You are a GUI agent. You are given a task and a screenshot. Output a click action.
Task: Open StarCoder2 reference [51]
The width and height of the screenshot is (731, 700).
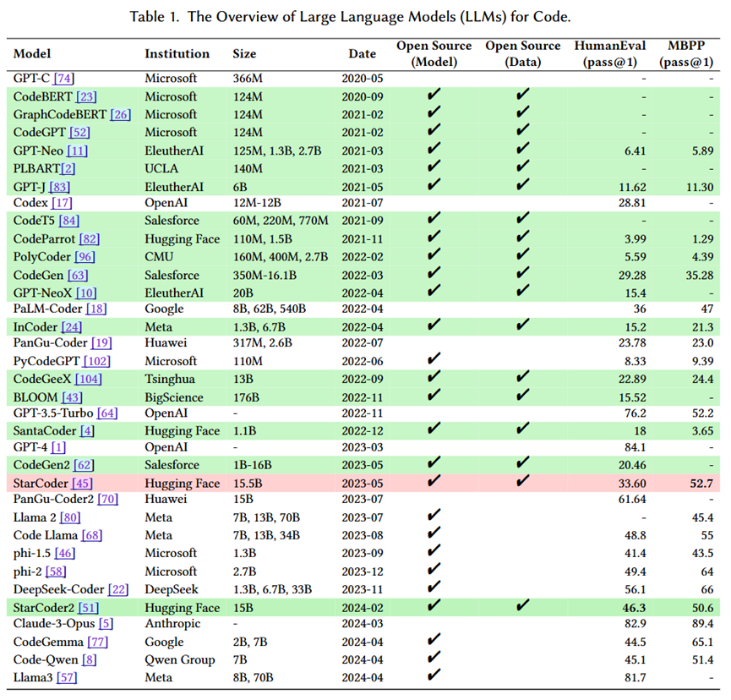(89, 608)
